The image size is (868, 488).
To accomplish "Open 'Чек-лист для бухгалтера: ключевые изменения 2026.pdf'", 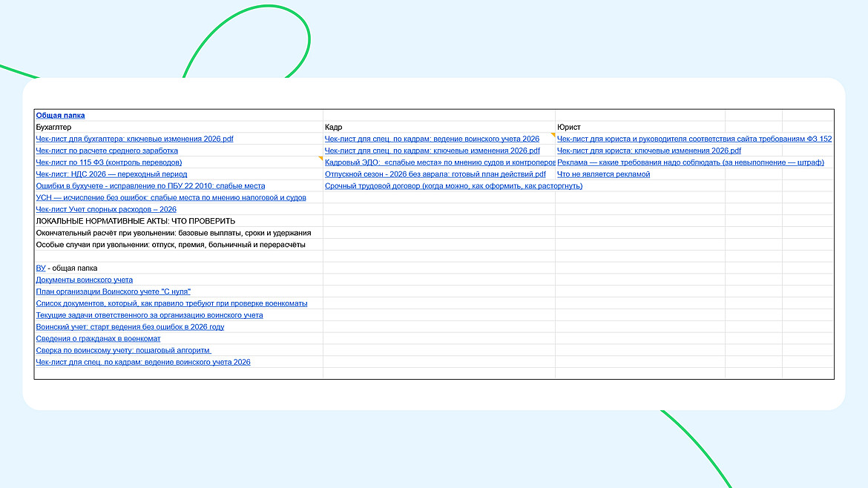I will pos(134,139).
